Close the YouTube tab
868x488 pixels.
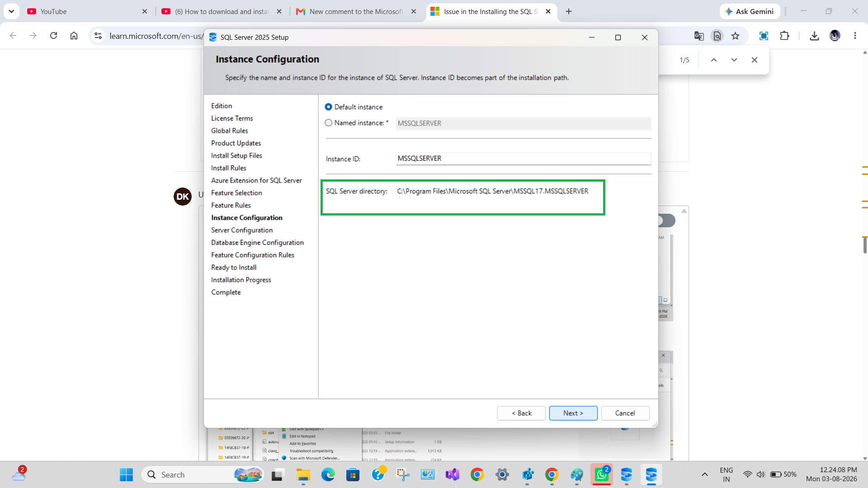[x=145, y=11]
